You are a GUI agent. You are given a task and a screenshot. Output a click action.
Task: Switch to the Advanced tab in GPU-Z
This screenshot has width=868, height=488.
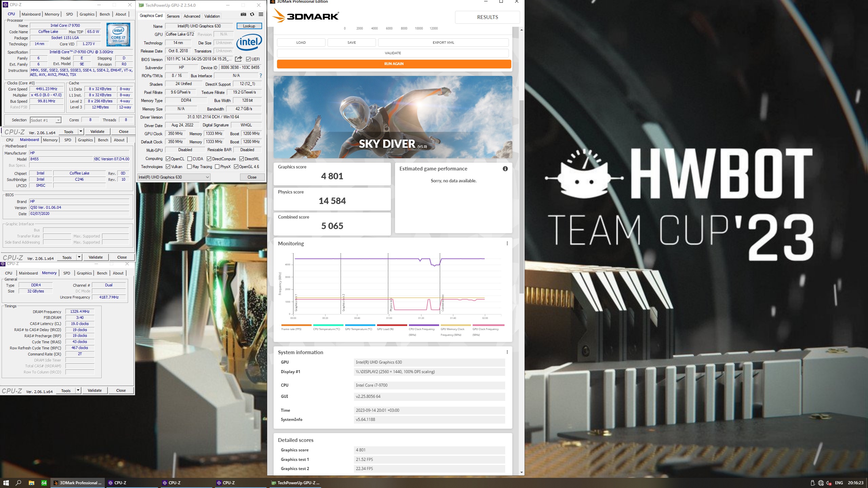[x=192, y=16]
